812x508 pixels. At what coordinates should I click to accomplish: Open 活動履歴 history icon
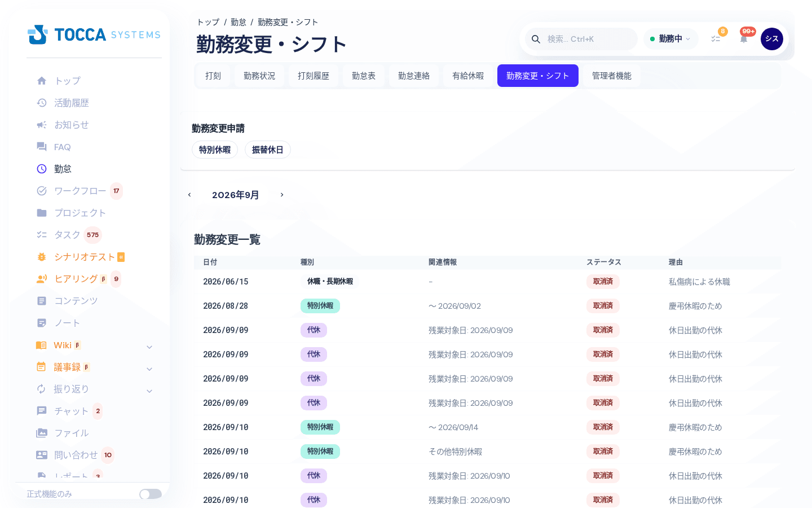42,103
